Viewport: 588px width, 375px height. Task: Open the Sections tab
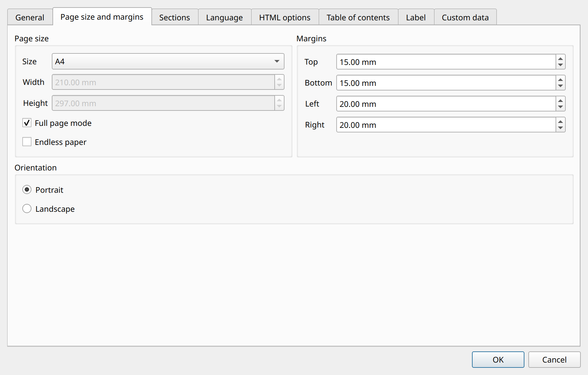click(175, 17)
